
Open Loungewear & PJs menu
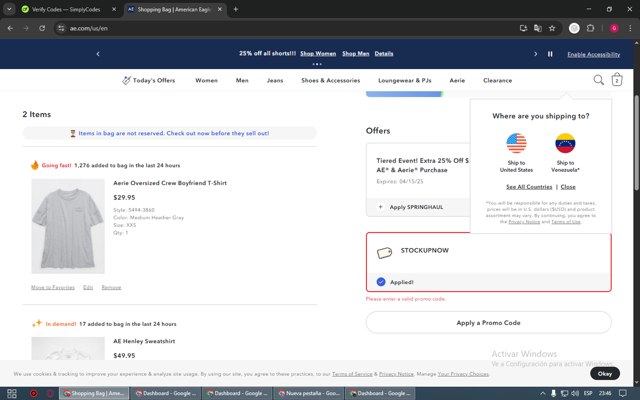click(x=404, y=80)
